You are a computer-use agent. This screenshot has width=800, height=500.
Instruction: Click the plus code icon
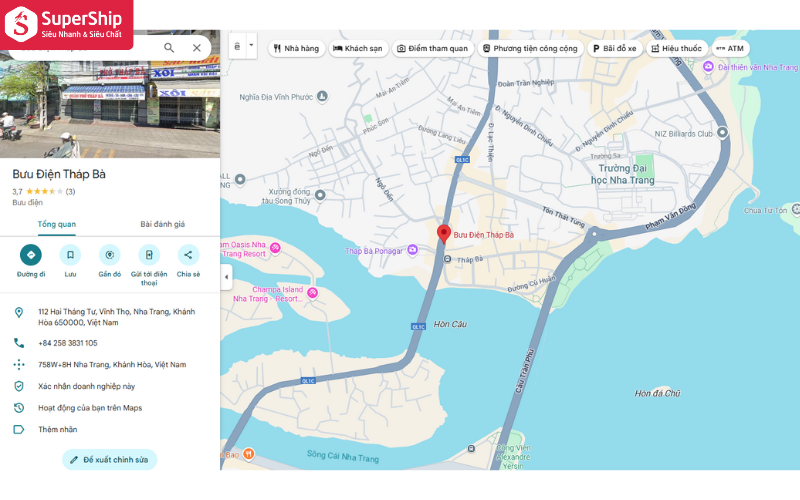point(19,364)
